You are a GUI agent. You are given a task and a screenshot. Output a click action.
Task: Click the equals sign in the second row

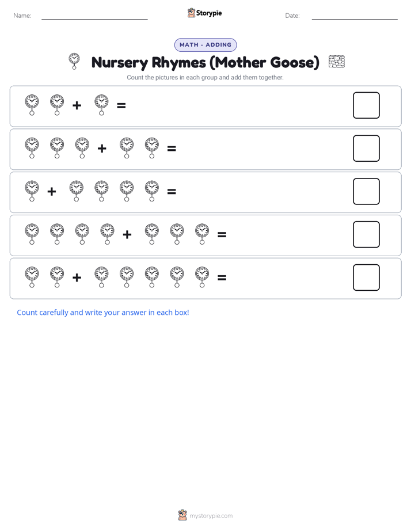(x=172, y=149)
